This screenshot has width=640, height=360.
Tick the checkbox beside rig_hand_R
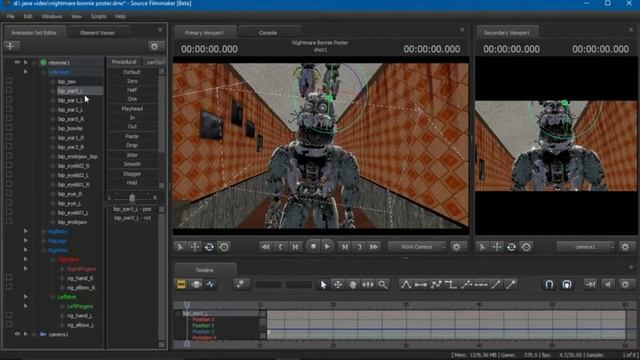9,278
